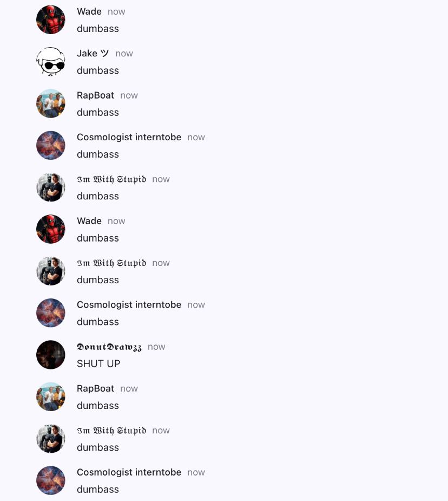Open Im With Stupid username following the second RapBoat message
Image resolution: width=448 pixels, height=501 pixels.
(x=111, y=431)
